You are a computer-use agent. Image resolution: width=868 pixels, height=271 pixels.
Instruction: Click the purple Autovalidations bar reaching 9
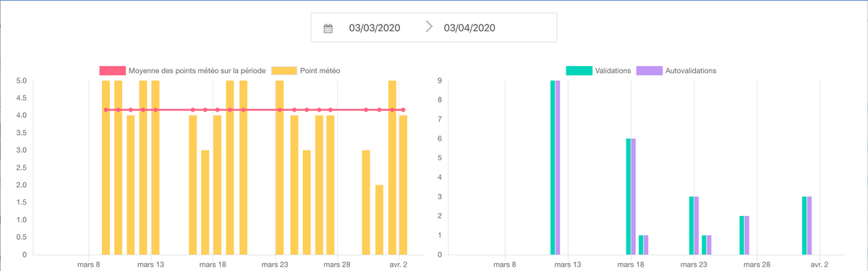(558, 167)
